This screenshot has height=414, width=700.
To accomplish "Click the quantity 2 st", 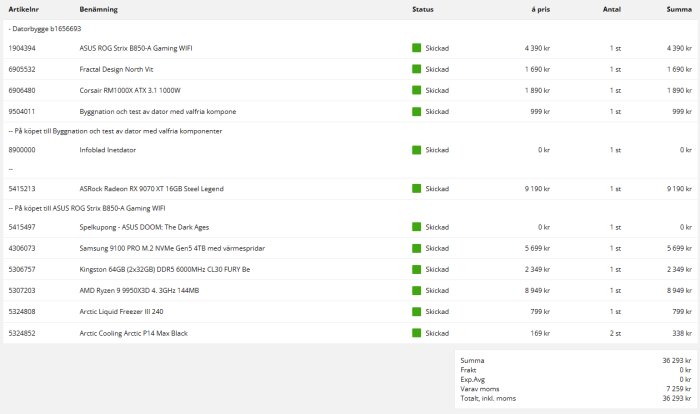I will [x=615, y=333].
